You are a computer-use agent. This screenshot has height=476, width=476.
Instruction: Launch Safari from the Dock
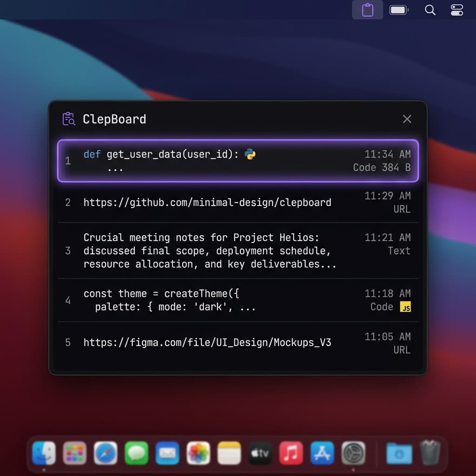tap(106, 453)
